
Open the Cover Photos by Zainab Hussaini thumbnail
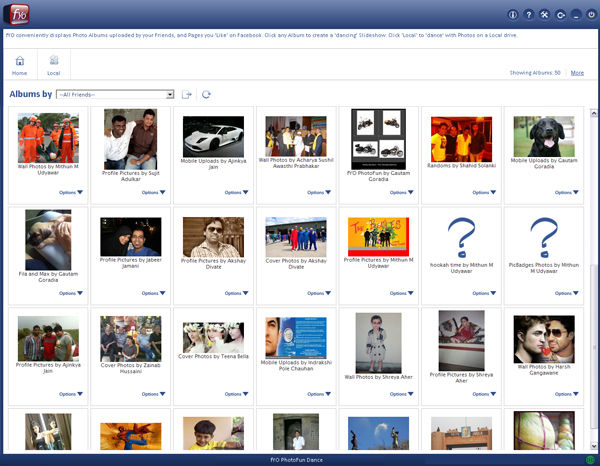tap(131, 339)
